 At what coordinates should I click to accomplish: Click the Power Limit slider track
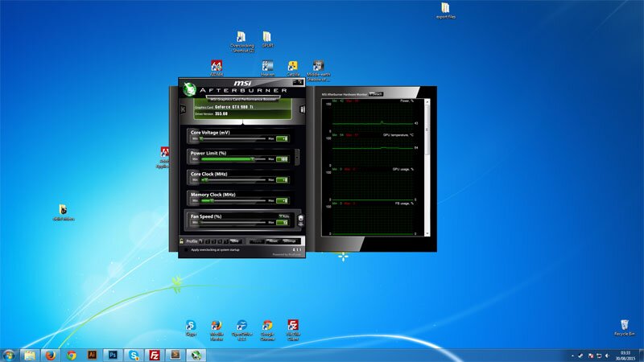point(233,159)
